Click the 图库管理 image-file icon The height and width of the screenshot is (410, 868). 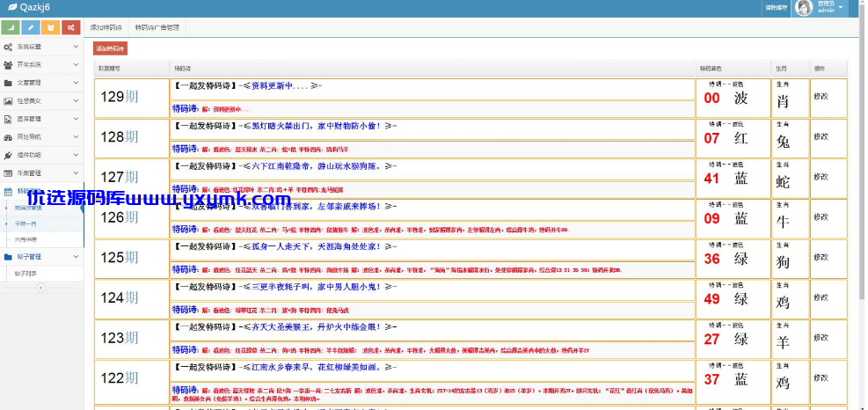click(8, 119)
